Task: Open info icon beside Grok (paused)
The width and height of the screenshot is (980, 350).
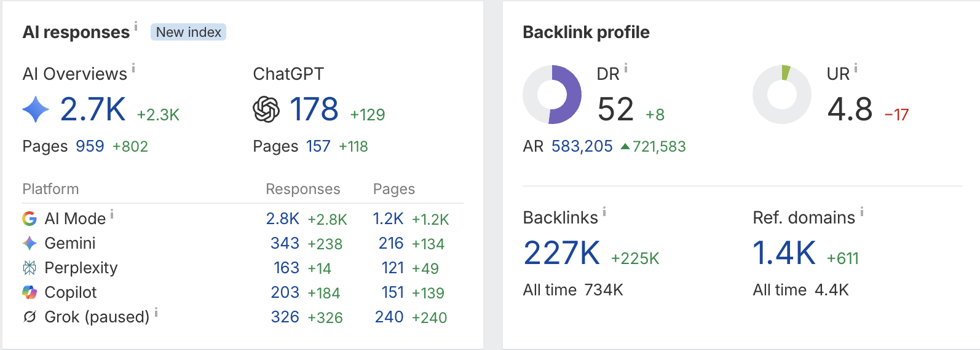Action: [156, 312]
